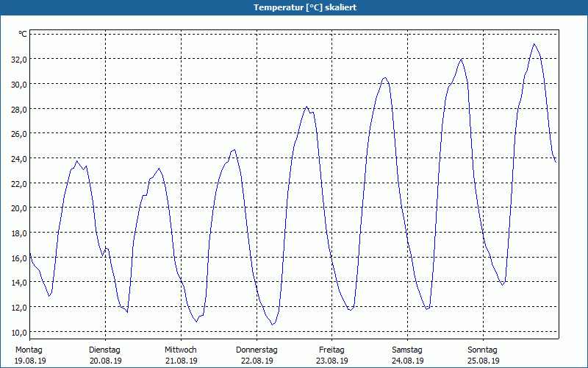Click the right end of the temperature curve
The width and height of the screenshot is (588, 368).
click(x=556, y=162)
